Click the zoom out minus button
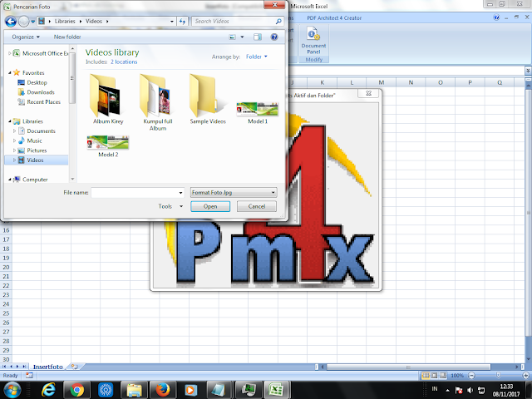Image resolution: width=532 pixels, height=399 pixels. [x=471, y=375]
